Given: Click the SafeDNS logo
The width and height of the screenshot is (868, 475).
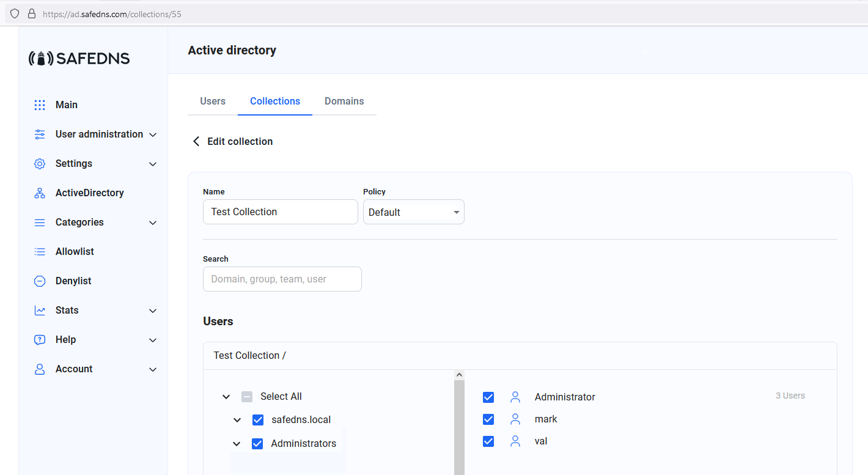Looking at the screenshot, I should [x=79, y=58].
